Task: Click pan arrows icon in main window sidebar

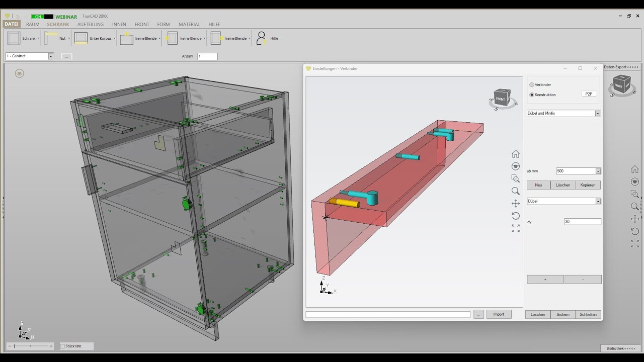Action: click(x=634, y=219)
